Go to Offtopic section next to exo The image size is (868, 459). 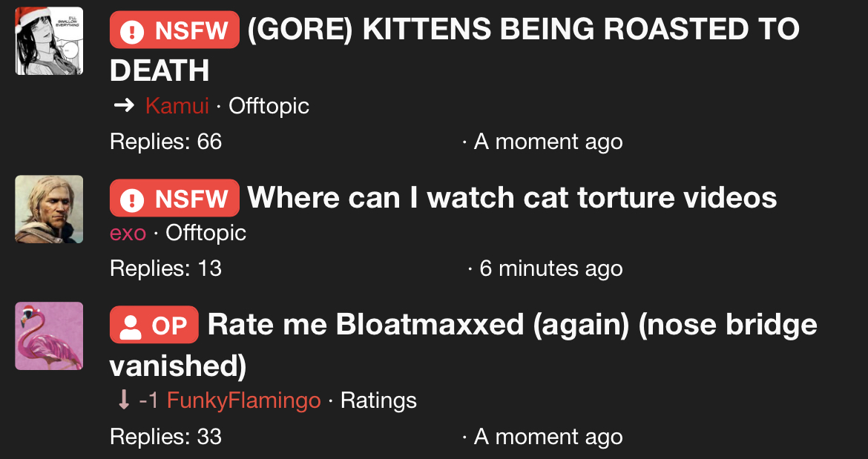pos(206,233)
